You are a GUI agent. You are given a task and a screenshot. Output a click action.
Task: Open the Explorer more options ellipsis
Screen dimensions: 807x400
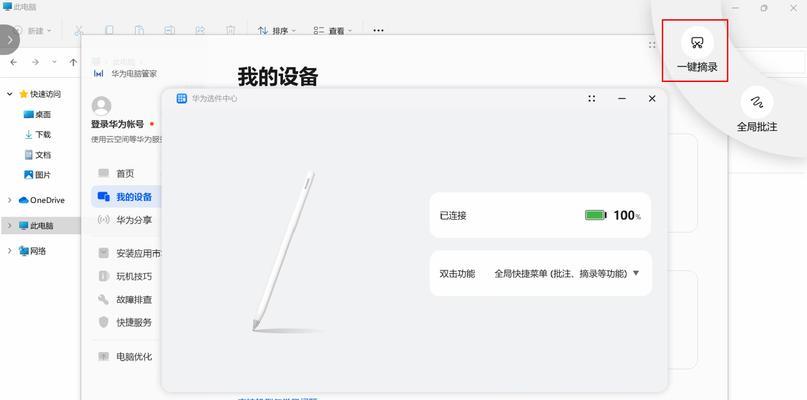coord(378,30)
